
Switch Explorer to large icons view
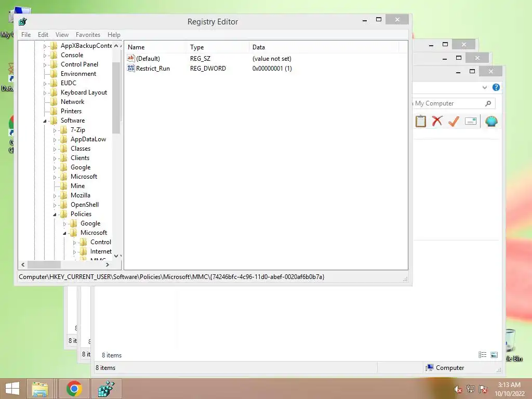point(494,355)
